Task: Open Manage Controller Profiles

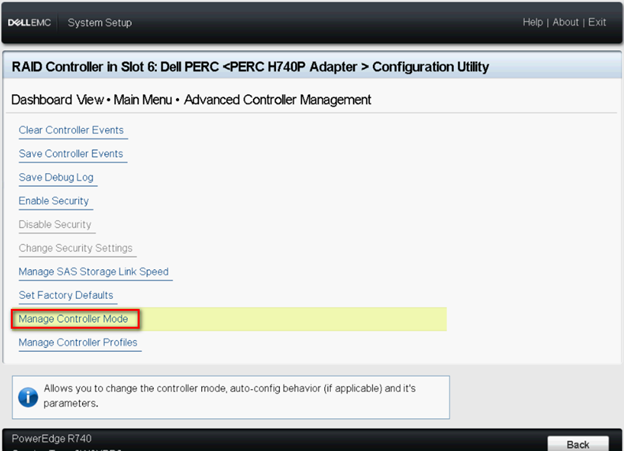Action: coord(78,342)
